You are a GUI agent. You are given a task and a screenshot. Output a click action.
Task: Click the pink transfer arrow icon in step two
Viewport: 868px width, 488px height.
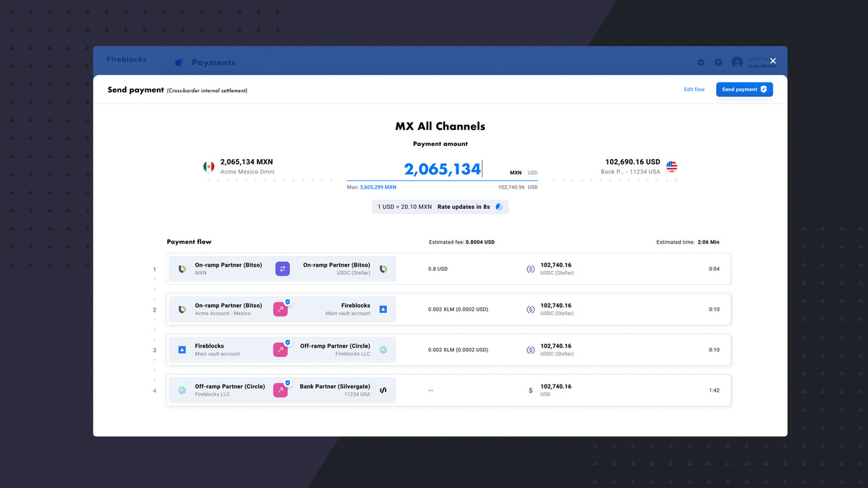281,308
